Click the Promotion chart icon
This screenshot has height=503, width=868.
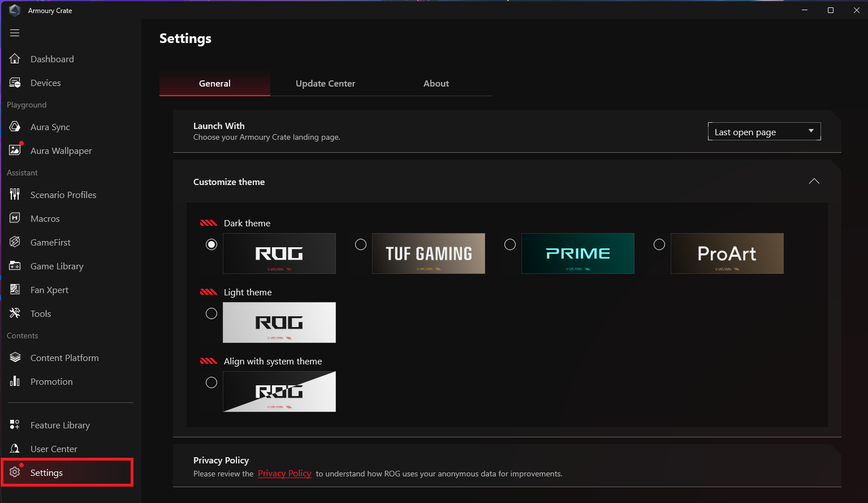tap(15, 381)
